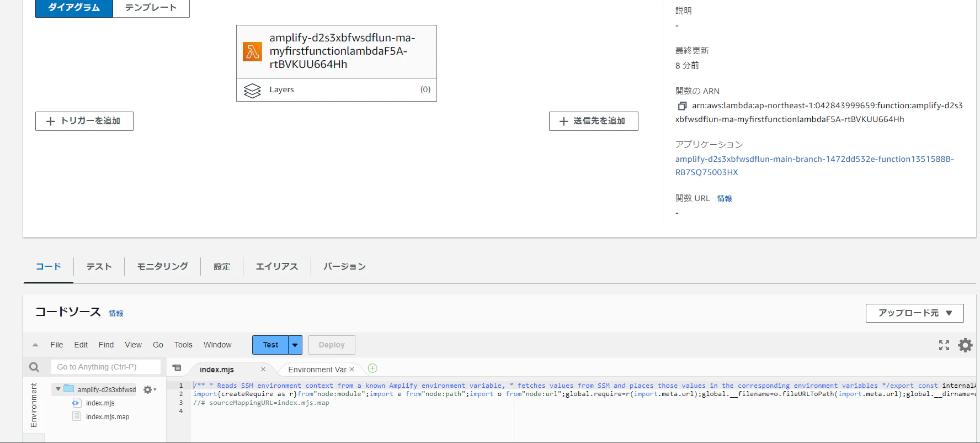This screenshot has width=980, height=443.
Task: Click the 送信先を追加 button
Action: [x=594, y=121]
